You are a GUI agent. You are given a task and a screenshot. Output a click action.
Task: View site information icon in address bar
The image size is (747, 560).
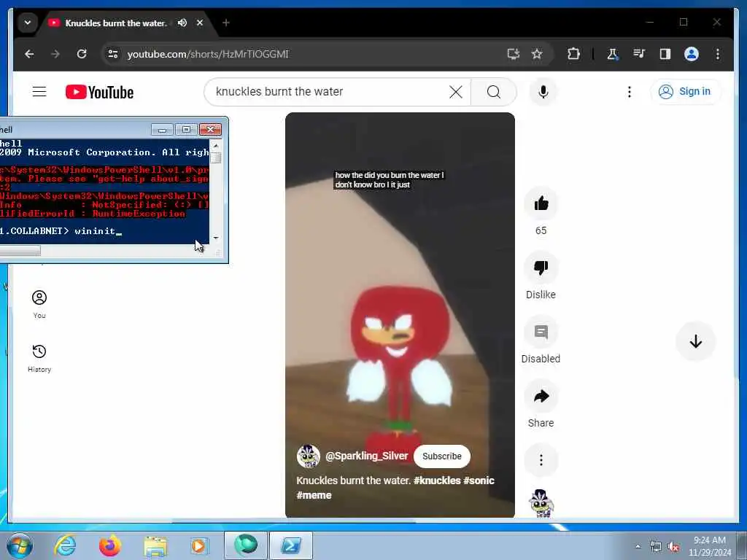[113, 54]
